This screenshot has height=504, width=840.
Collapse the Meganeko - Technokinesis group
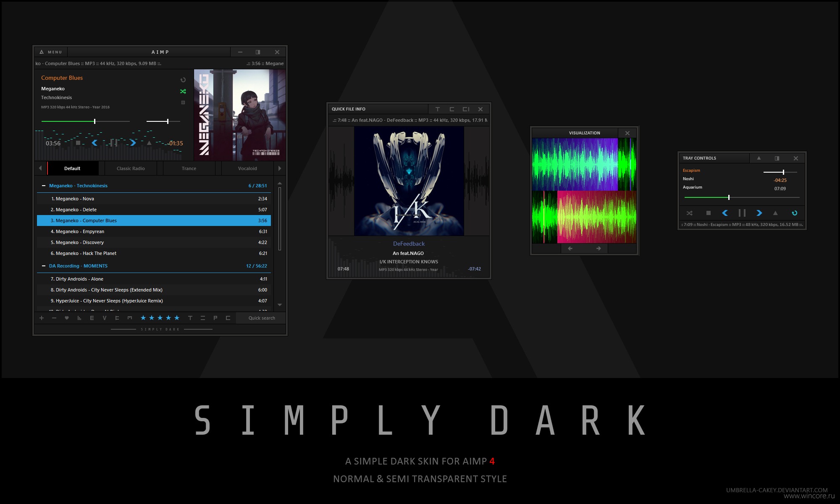click(x=44, y=186)
